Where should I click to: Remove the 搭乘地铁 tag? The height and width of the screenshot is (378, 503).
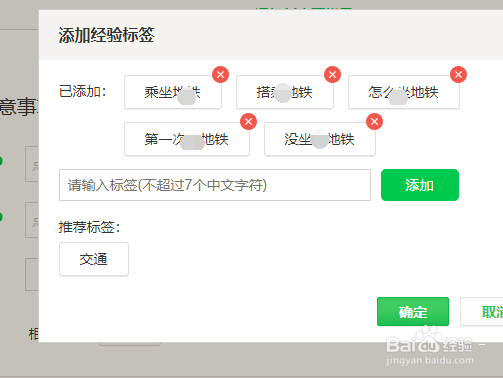332,75
